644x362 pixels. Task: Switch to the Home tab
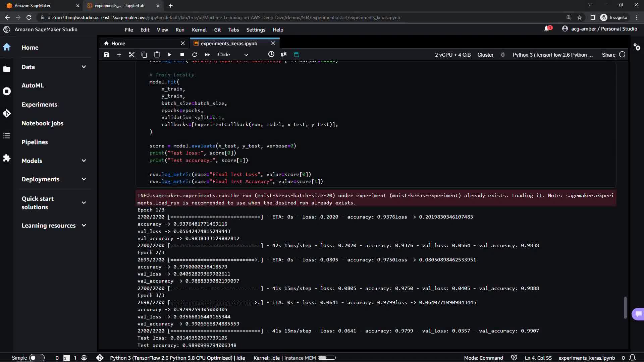(118, 44)
